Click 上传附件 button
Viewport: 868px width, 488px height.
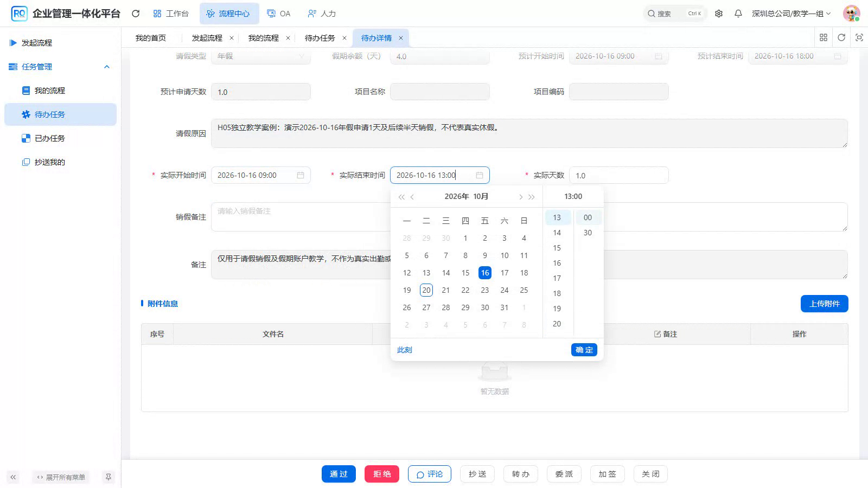coord(825,304)
